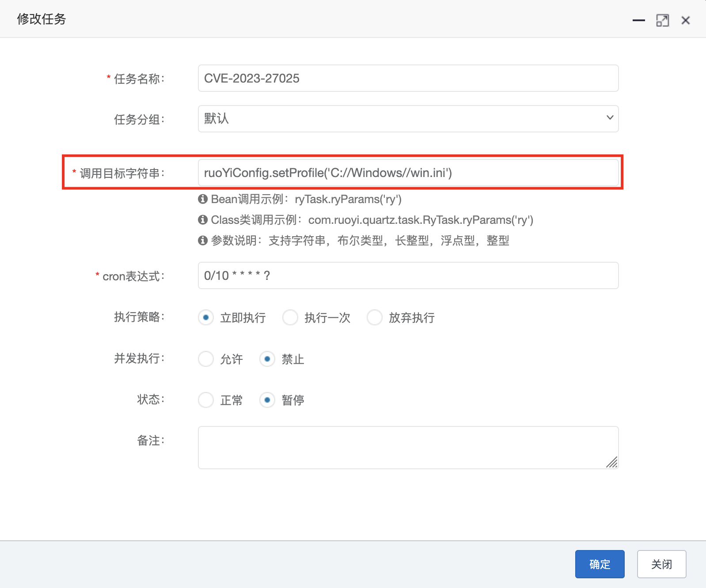Click the info icon beside Bean调用示例

pyautogui.click(x=203, y=199)
